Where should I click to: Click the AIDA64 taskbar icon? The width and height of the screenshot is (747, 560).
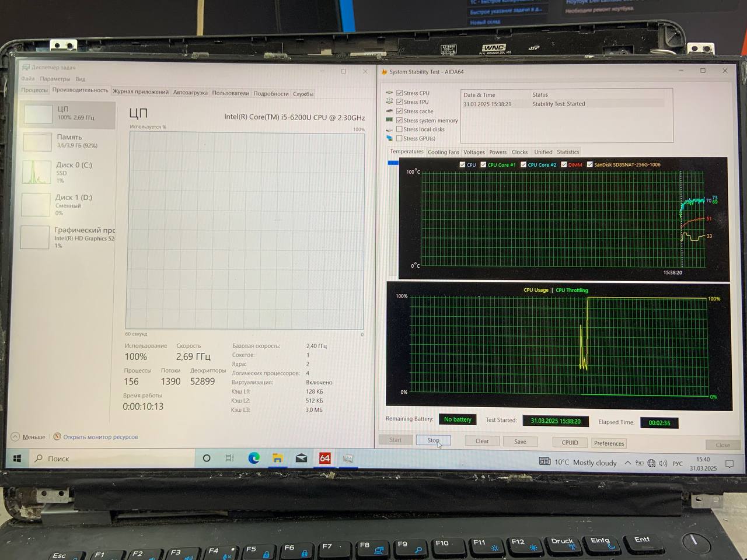point(325,459)
